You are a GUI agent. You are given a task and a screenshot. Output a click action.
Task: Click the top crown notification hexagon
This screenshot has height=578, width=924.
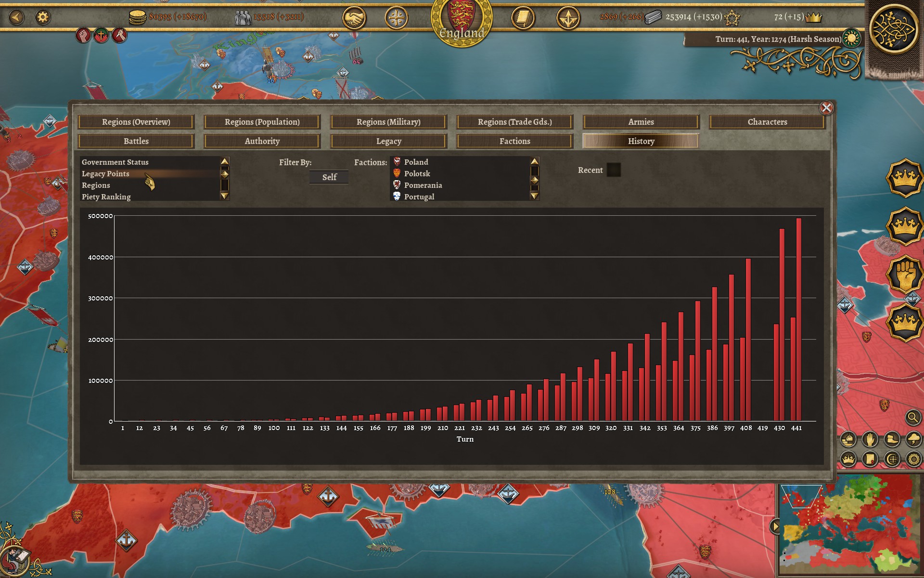click(905, 178)
